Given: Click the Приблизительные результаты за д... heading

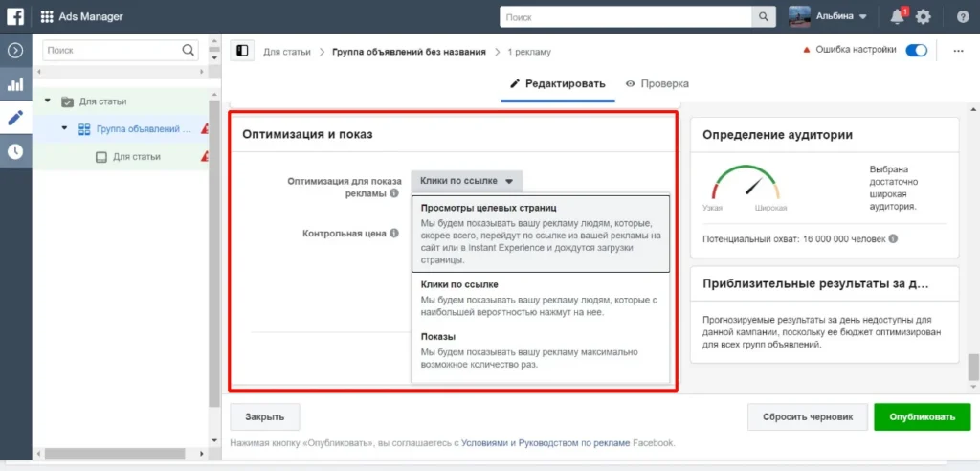Looking at the screenshot, I should (x=815, y=284).
